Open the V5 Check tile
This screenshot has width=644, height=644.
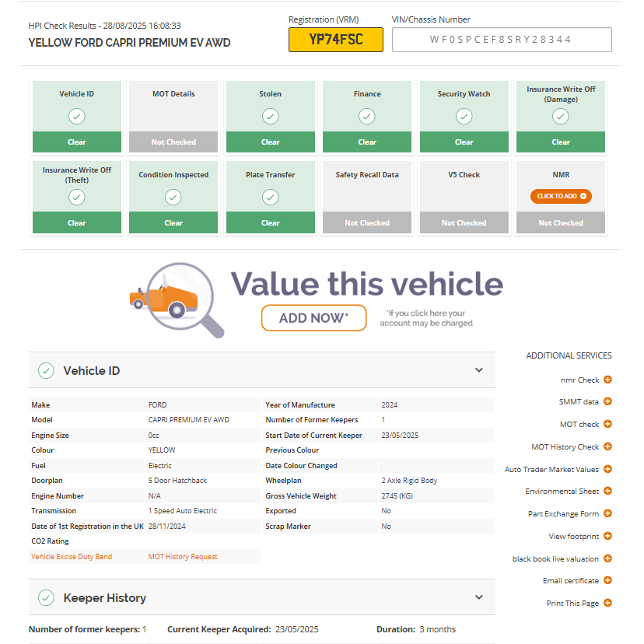[464, 197]
